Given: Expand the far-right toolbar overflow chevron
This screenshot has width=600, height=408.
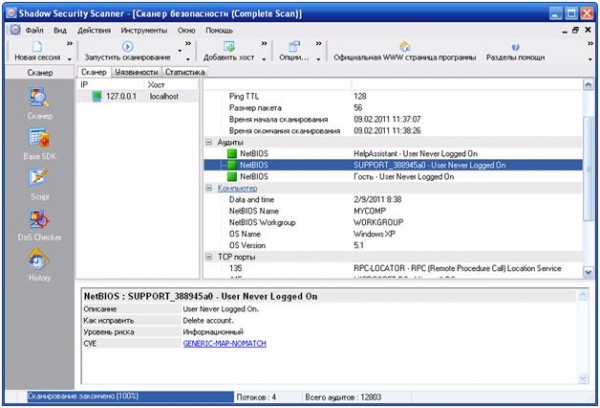Looking at the screenshot, I should 590,44.
